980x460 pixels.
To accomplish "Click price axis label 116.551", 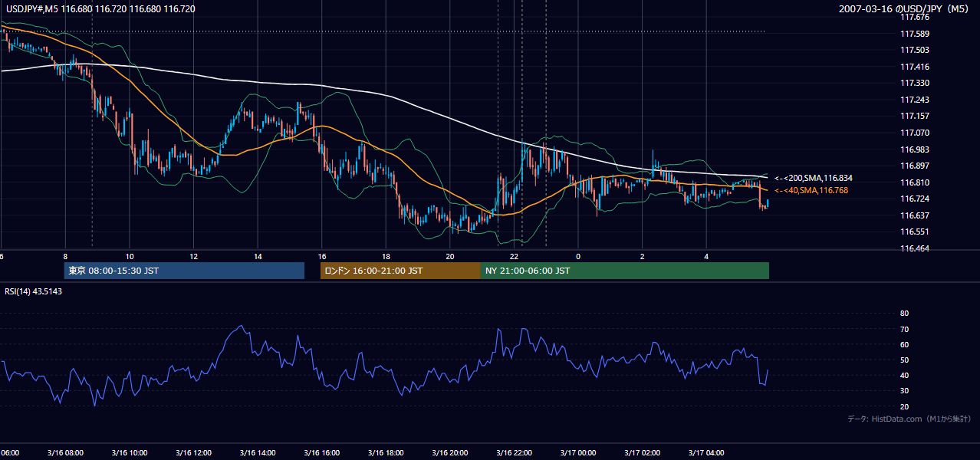I will 914,232.
